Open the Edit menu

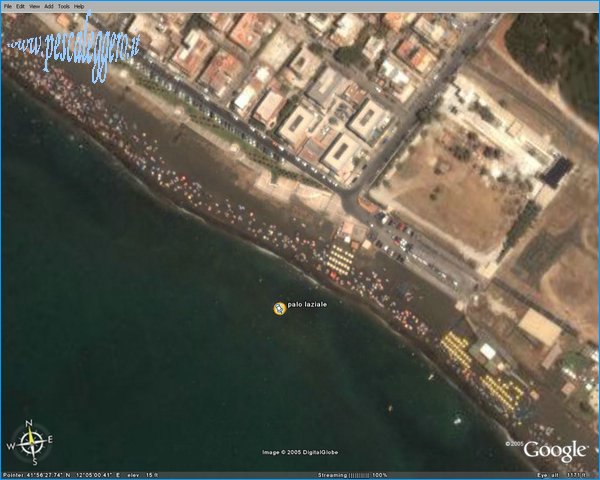pos(21,6)
